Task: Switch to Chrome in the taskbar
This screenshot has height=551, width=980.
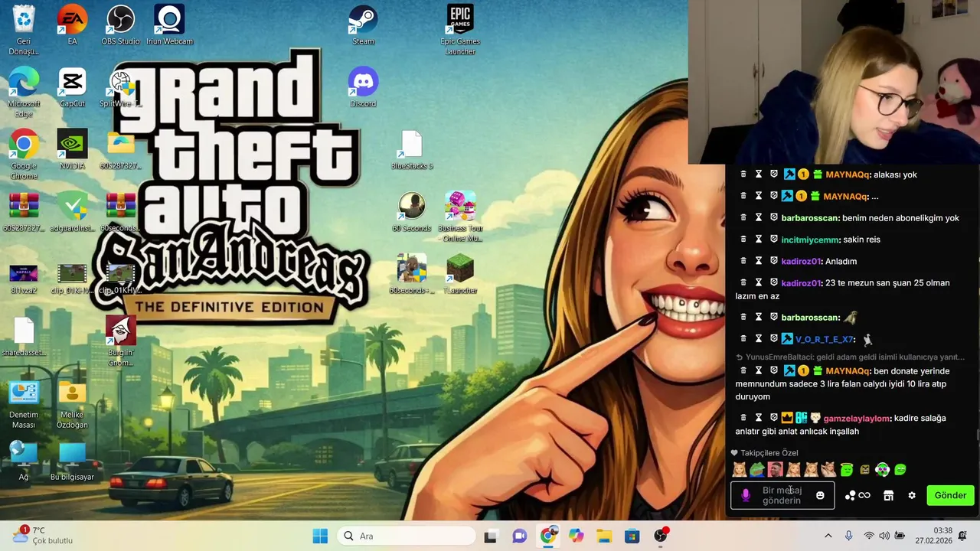Action: click(547, 536)
